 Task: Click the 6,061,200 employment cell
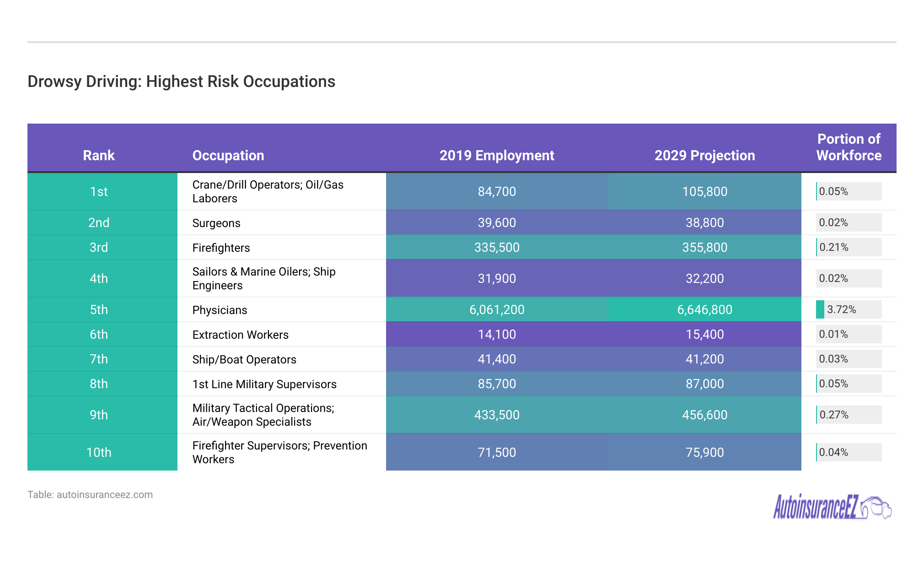coord(497,309)
